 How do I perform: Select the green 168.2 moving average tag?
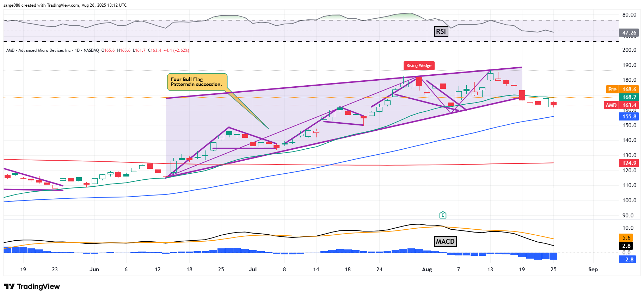[629, 97]
